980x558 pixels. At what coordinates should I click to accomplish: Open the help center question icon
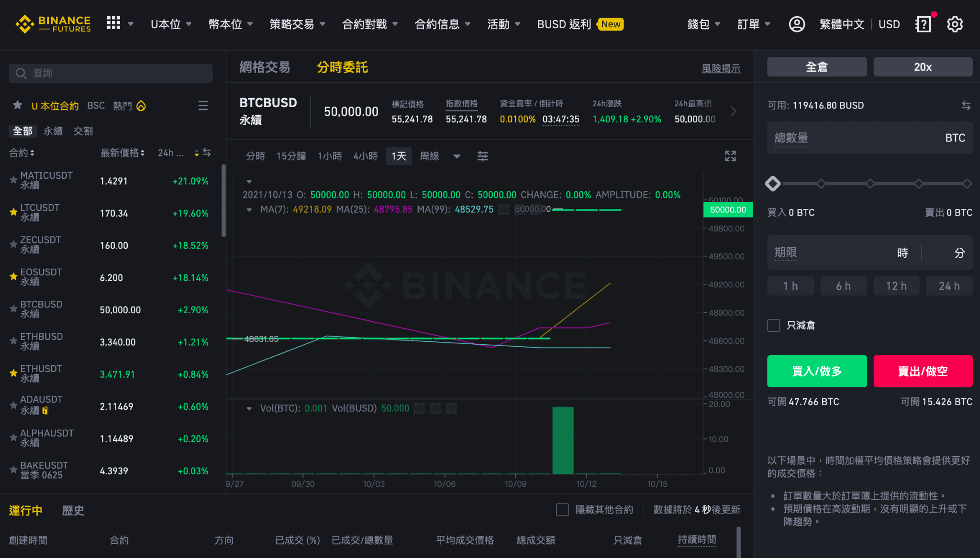(x=923, y=24)
